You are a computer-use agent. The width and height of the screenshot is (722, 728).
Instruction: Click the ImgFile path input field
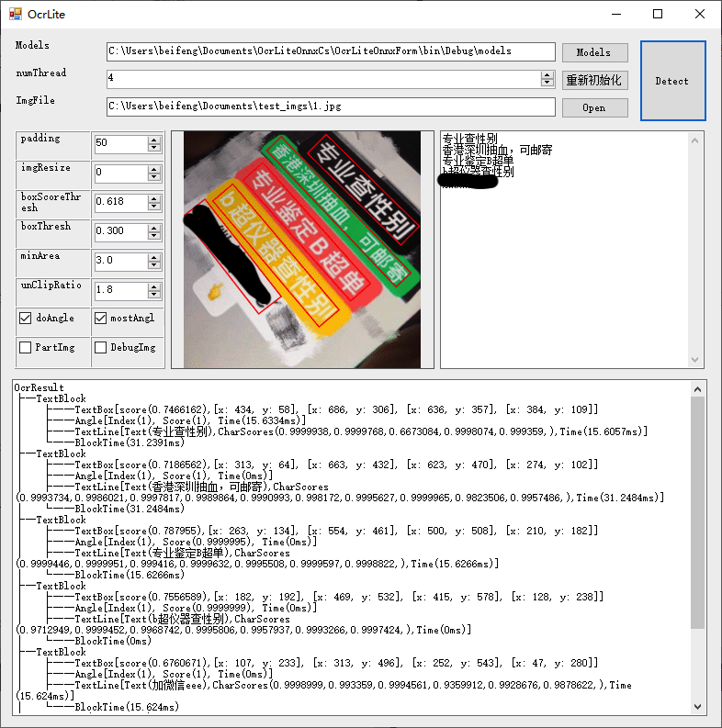(x=331, y=106)
